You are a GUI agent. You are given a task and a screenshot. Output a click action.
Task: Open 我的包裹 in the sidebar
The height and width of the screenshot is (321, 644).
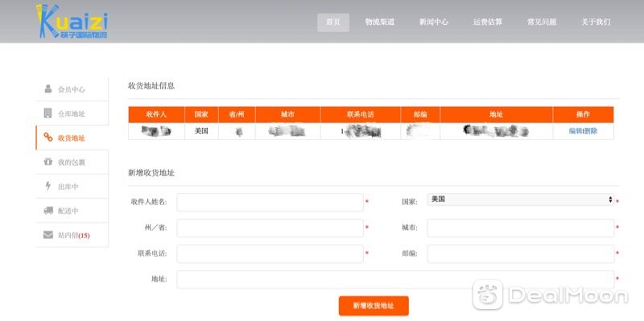tap(72, 163)
